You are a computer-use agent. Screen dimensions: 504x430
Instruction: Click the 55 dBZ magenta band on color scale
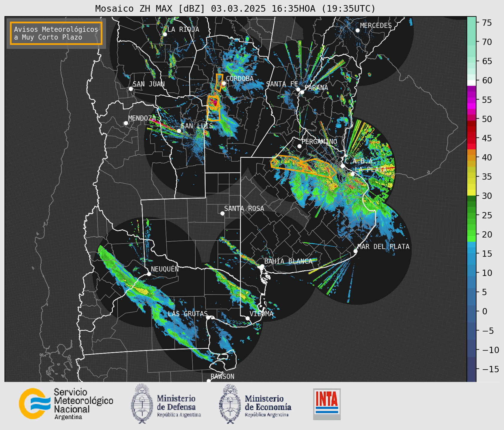[471, 100]
